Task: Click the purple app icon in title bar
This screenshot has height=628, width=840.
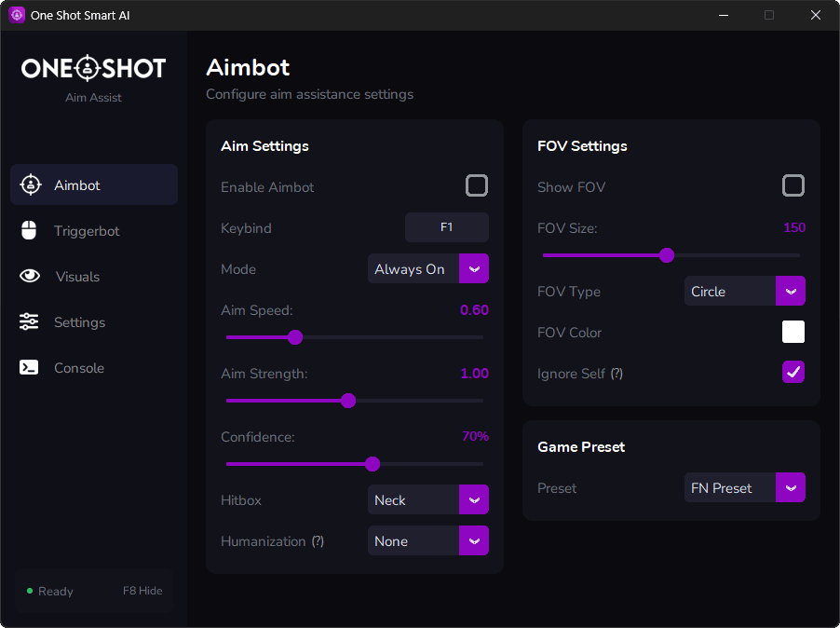Action: coord(16,15)
